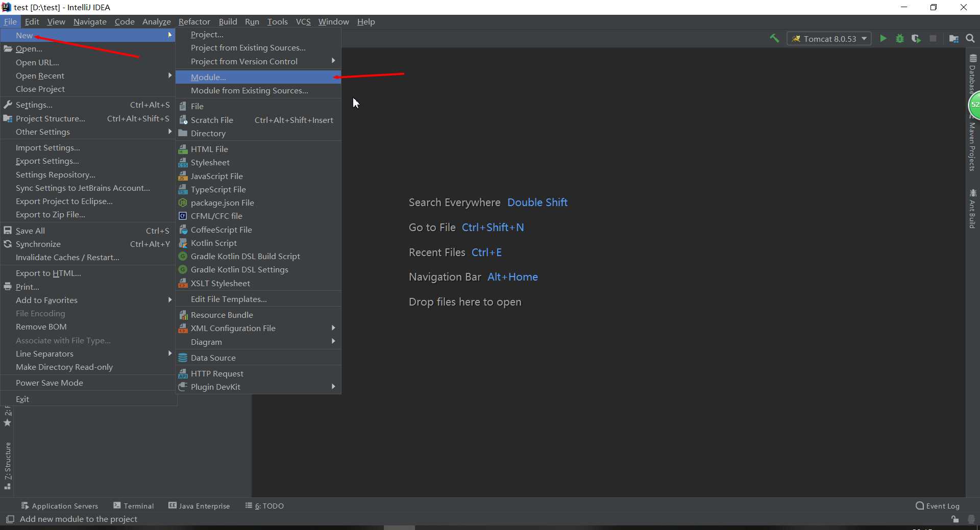Expand the Add to Favorites submenu
980x530 pixels.
point(88,300)
